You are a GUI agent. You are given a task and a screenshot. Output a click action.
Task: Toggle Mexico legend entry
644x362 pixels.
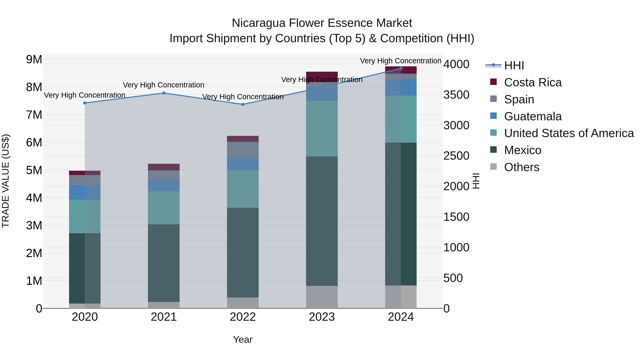pos(516,150)
